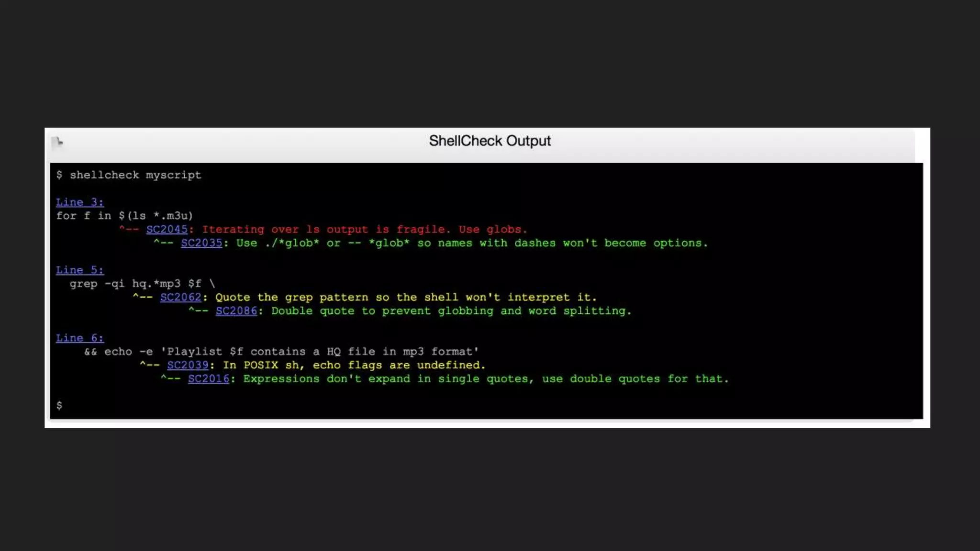Click the SC2039 POSIX echo link

pyautogui.click(x=188, y=365)
